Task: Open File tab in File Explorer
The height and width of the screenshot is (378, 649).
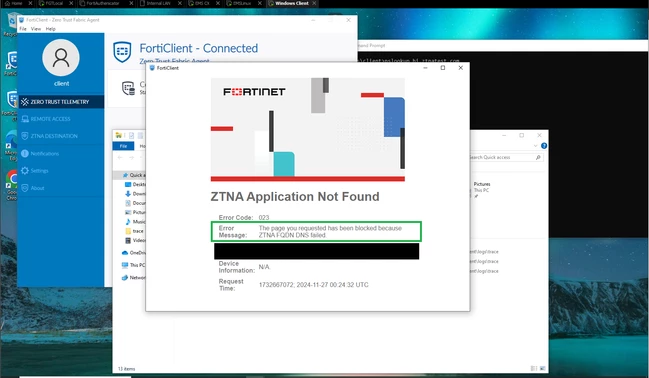Action: (x=123, y=146)
